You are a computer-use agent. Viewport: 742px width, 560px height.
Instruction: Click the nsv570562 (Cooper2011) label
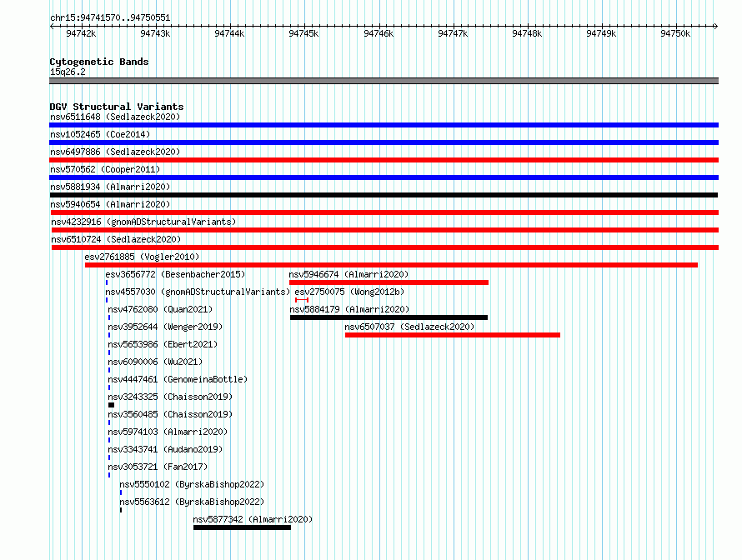point(105,169)
